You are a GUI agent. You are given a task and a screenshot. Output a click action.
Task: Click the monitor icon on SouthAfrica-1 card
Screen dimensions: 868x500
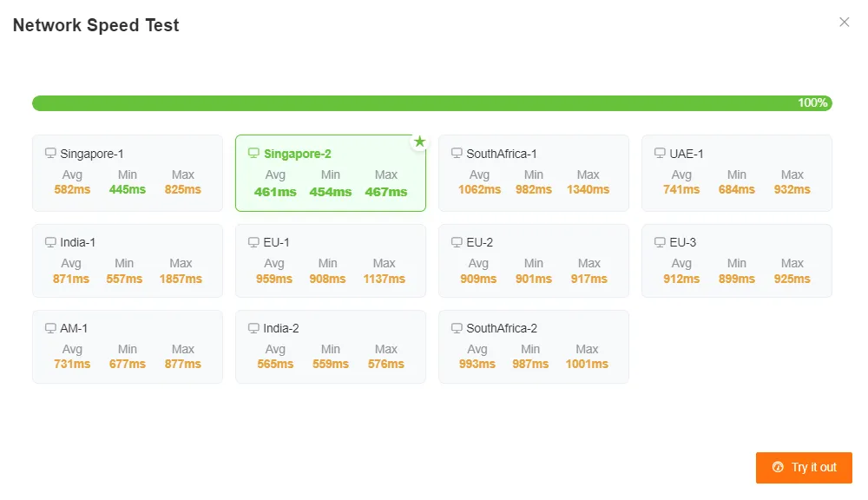coord(457,152)
